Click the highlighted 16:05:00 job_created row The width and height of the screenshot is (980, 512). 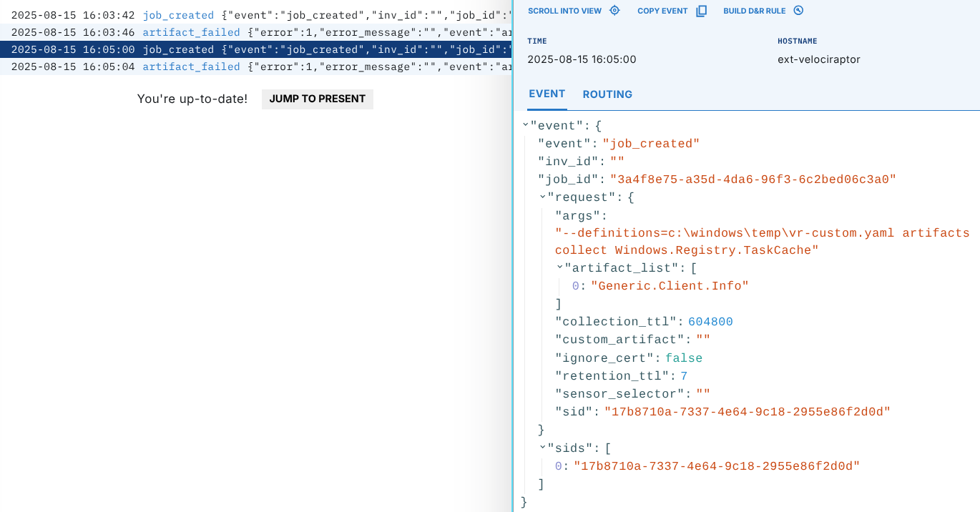255,49
